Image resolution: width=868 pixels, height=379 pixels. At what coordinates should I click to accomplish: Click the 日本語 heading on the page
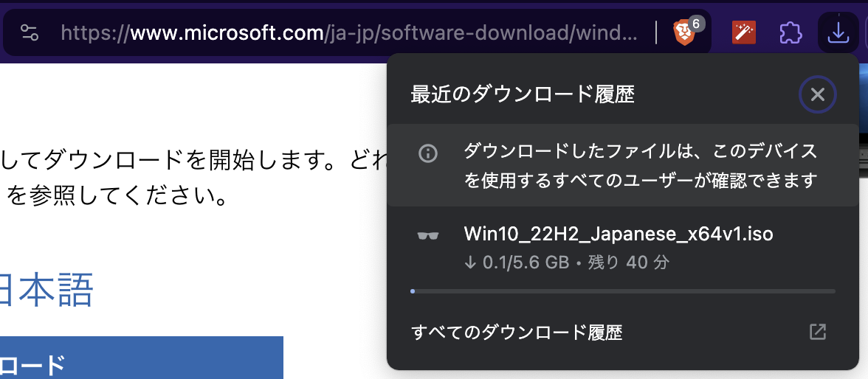coord(46,289)
